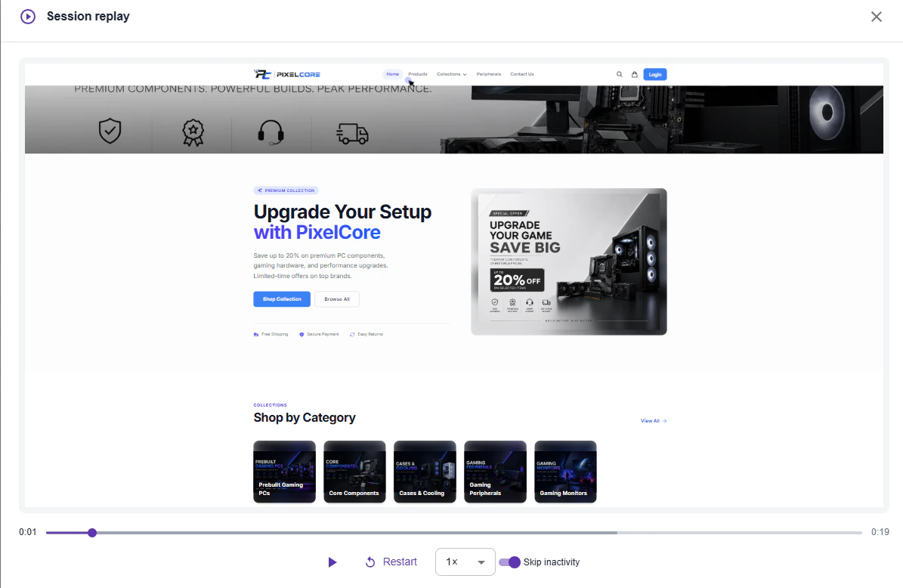
Task: Open the Gaming Peripherals category card
Action: point(495,472)
